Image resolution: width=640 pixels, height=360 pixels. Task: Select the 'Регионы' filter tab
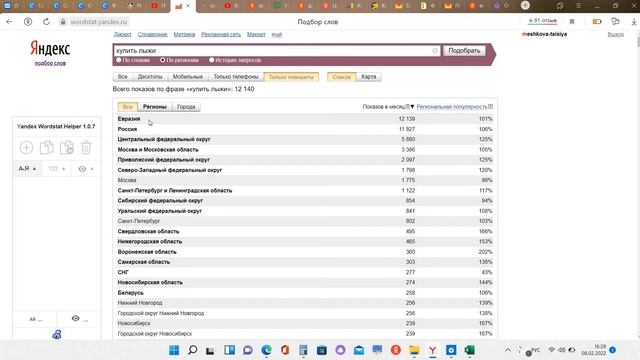[155, 107]
